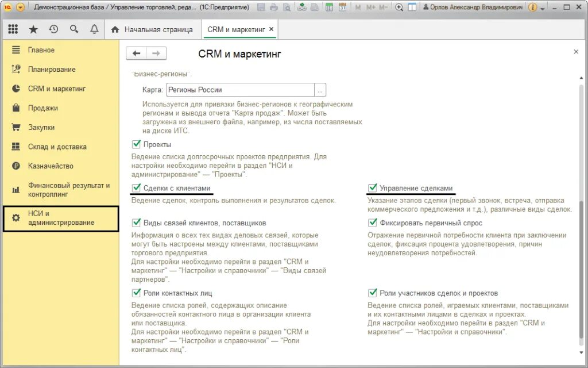Open the calendar icon in title bar
This screenshot has height=368, width=588.
pos(342,7)
